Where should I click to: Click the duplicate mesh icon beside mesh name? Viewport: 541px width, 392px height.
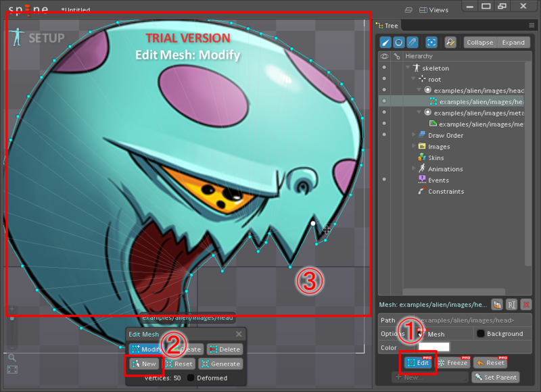click(x=497, y=304)
